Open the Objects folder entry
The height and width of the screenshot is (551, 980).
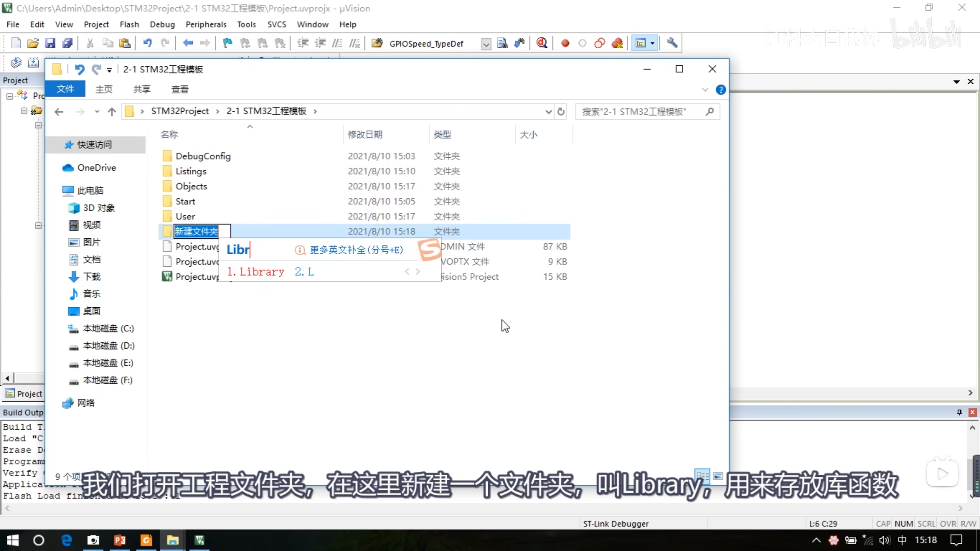click(x=191, y=186)
